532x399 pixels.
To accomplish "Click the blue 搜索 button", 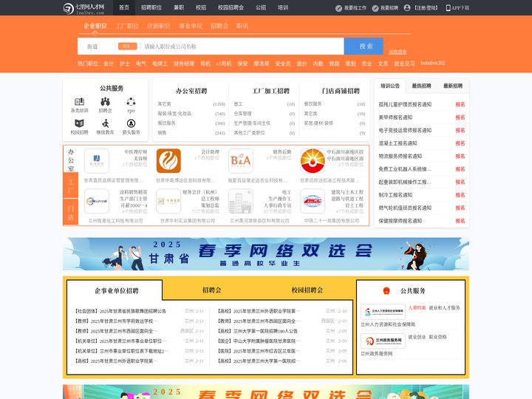I will tap(364, 46).
